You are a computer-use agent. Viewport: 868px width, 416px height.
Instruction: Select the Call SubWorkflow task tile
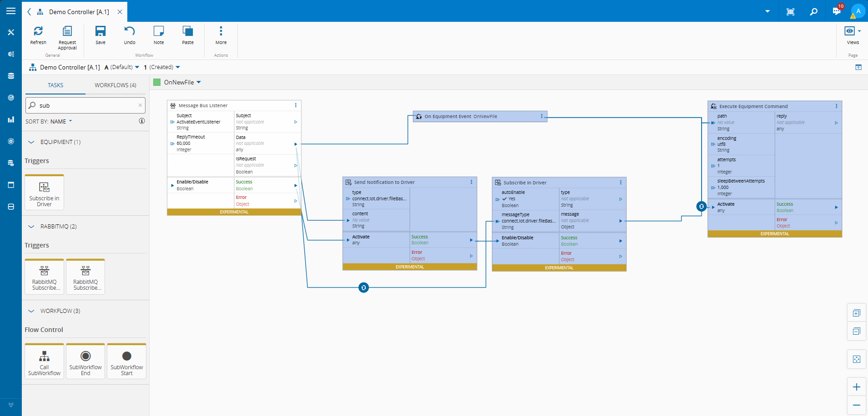[44, 362]
